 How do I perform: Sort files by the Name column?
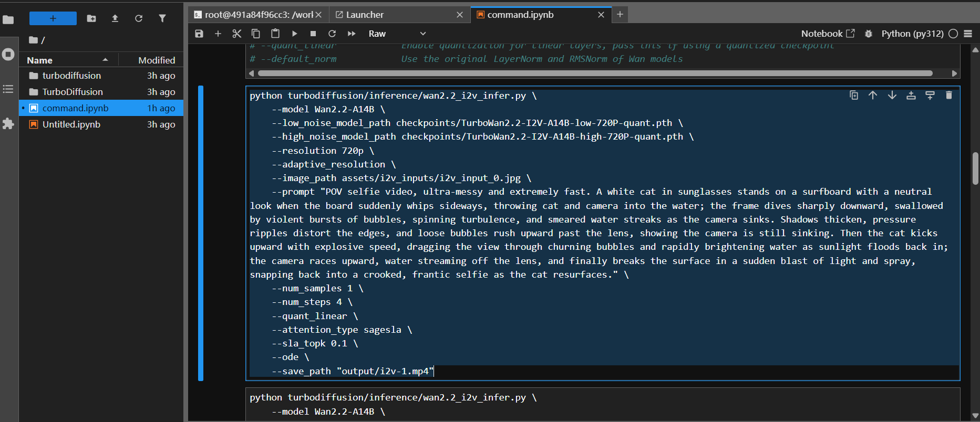[40, 60]
